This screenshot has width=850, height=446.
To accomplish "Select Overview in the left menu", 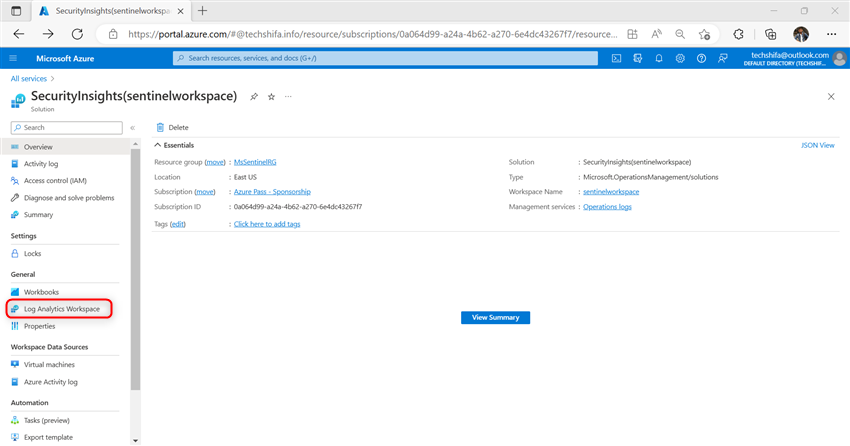I will (65, 147).
